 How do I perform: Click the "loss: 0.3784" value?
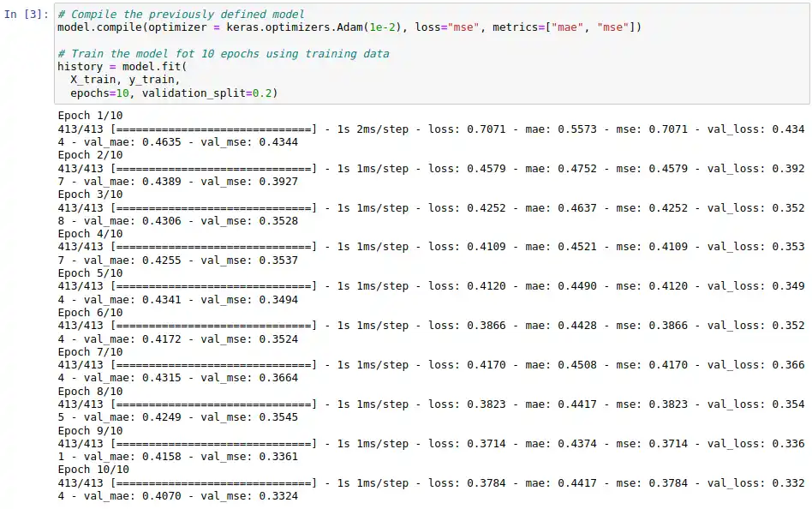tap(467, 482)
